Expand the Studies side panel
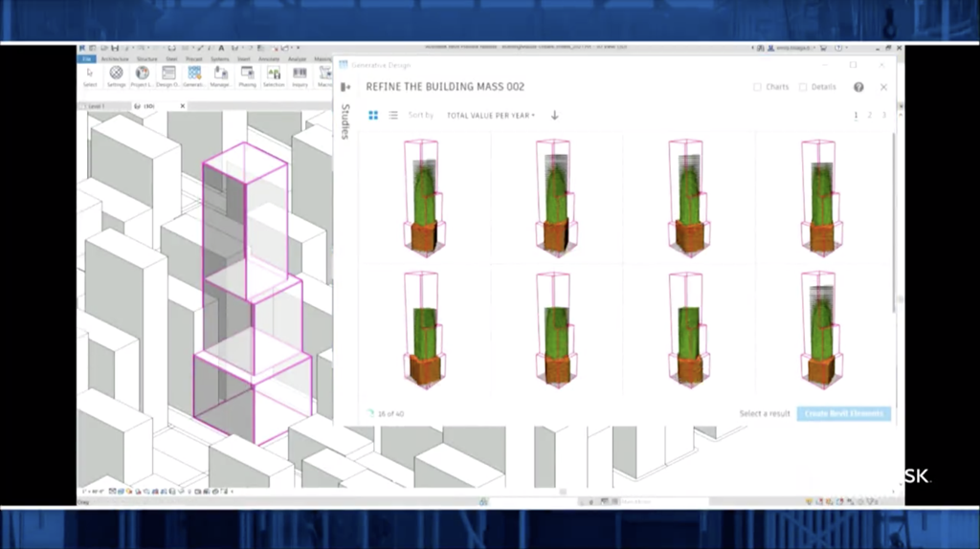The image size is (980, 549). (345, 87)
